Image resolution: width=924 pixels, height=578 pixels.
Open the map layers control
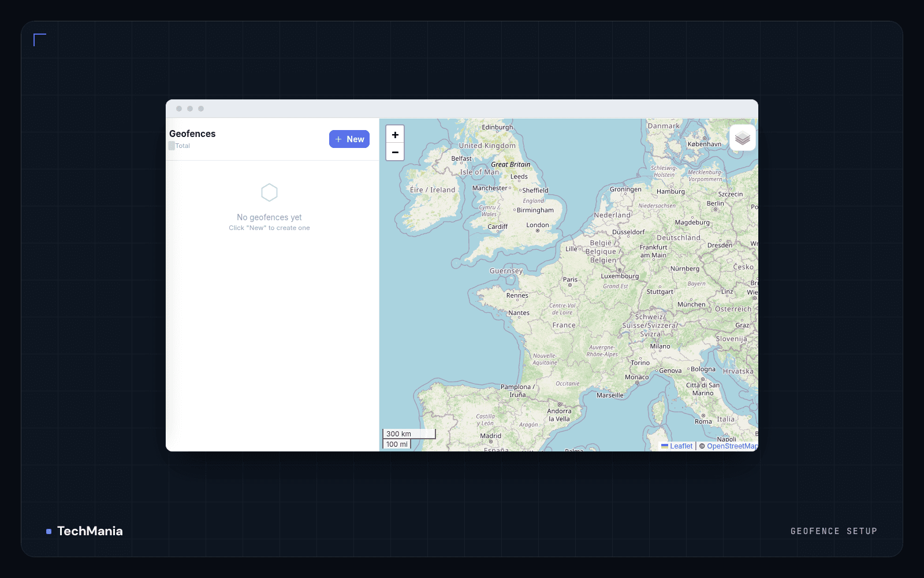[743, 138]
